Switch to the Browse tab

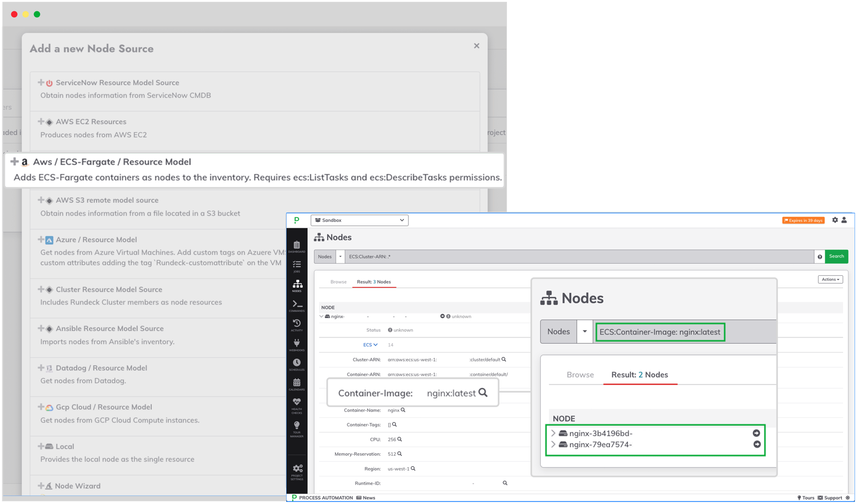pyautogui.click(x=338, y=282)
